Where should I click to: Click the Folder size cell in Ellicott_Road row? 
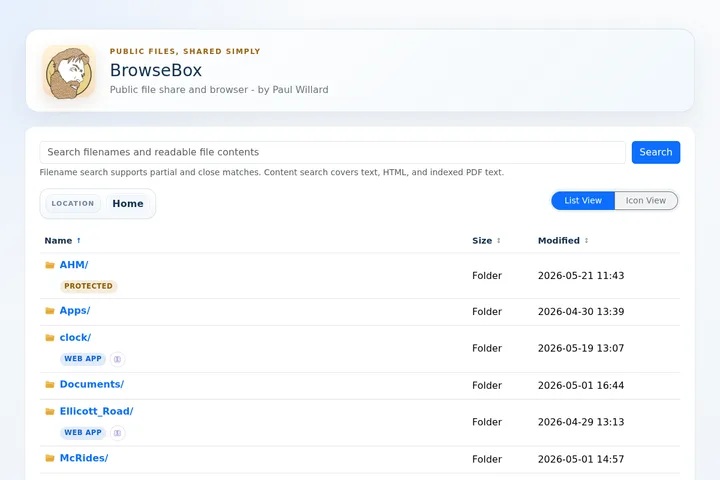pos(487,422)
